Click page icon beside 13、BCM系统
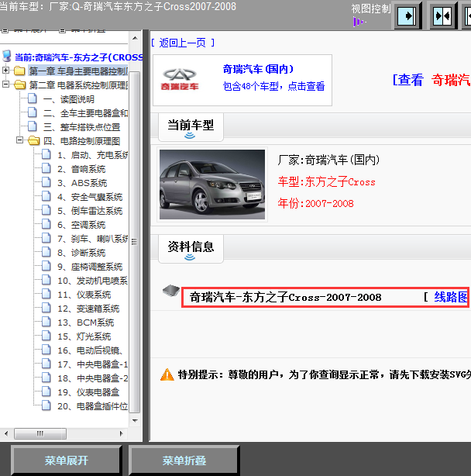471x476 pixels. coord(46,322)
